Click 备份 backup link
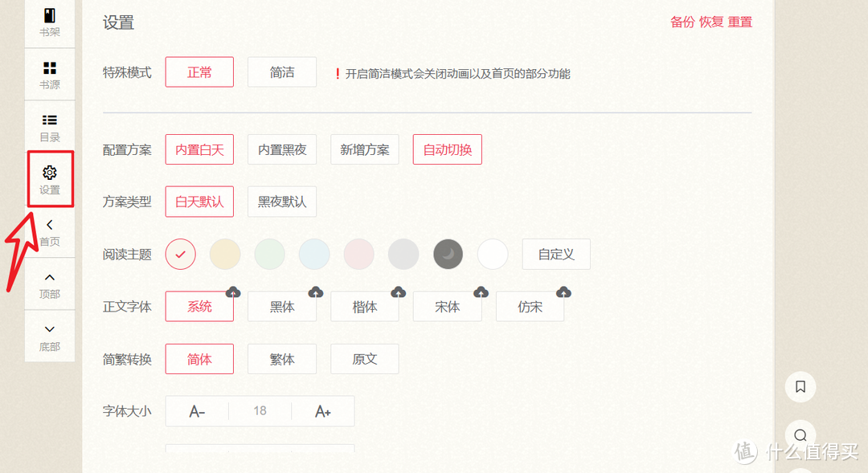Viewport: 868px width, 473px height. point(682,22)
